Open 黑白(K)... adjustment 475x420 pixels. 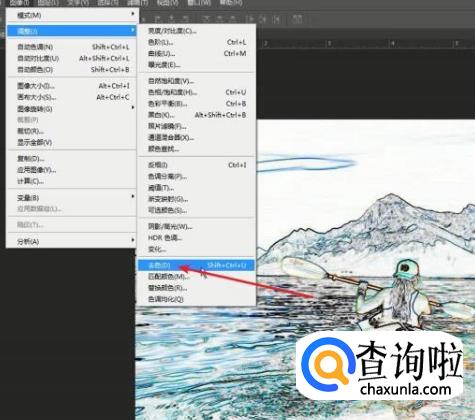(197, 115)
